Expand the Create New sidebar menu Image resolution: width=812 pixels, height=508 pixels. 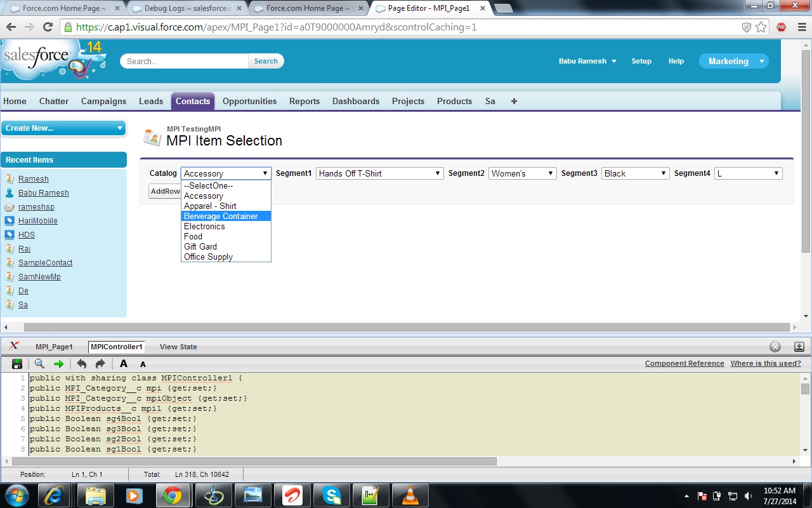click(63, 128)
